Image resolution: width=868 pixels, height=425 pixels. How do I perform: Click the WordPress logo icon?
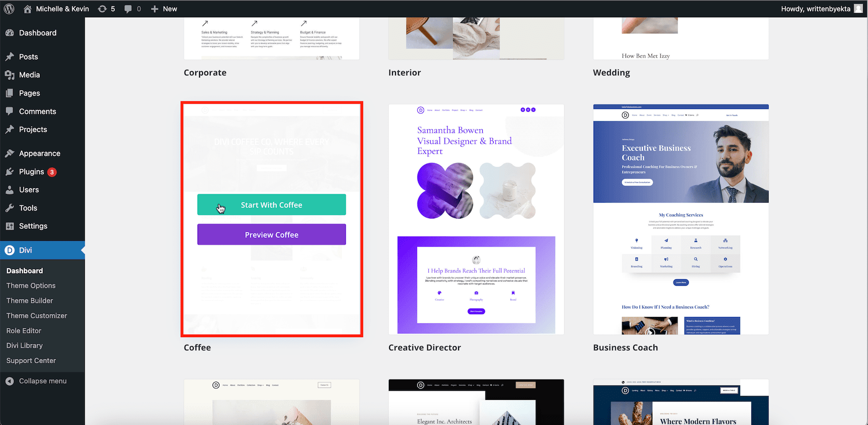[x=9, y=9]
